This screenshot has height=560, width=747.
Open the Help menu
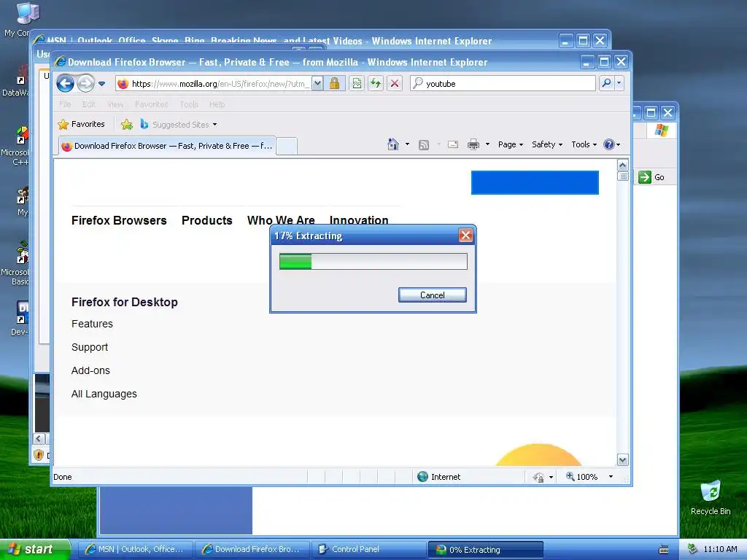coord(217,104)
